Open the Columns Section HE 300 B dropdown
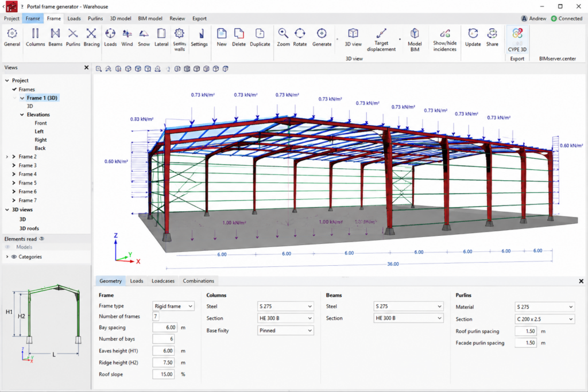The height and width of the screenshot is (392, 588). click(285, 318)
